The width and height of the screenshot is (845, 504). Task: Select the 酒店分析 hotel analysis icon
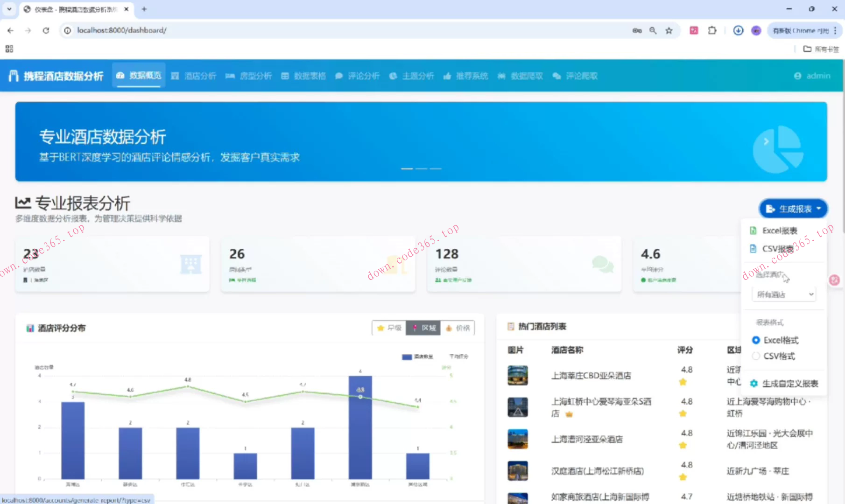click(x=175, y=76)
